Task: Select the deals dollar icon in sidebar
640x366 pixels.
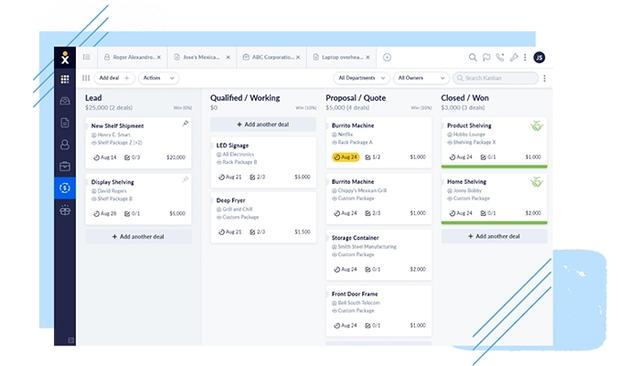Action: pos(65,188)
